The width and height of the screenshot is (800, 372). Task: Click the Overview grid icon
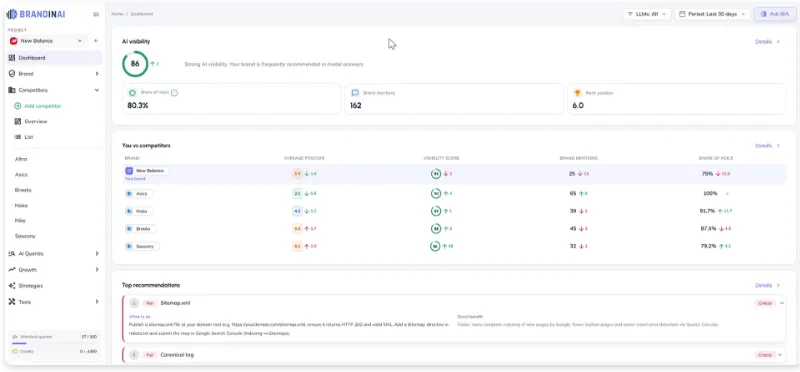pyautogui.click(x=18, y=121)
